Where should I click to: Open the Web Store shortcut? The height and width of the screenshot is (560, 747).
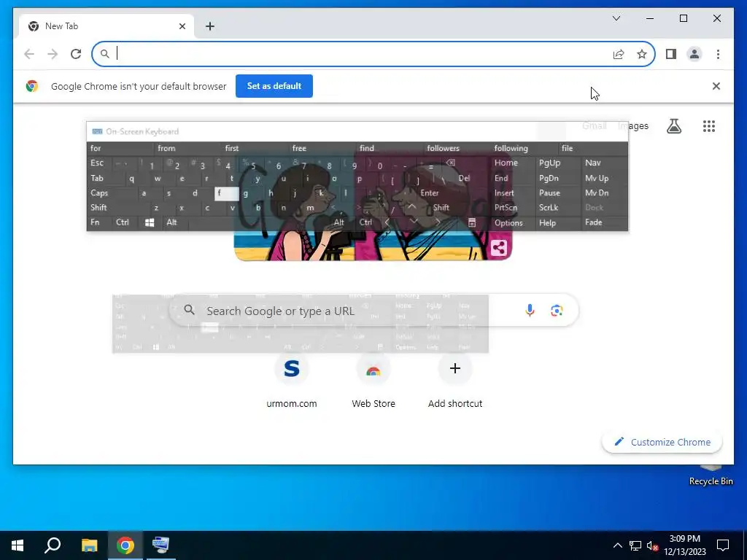tap(373, 382)
